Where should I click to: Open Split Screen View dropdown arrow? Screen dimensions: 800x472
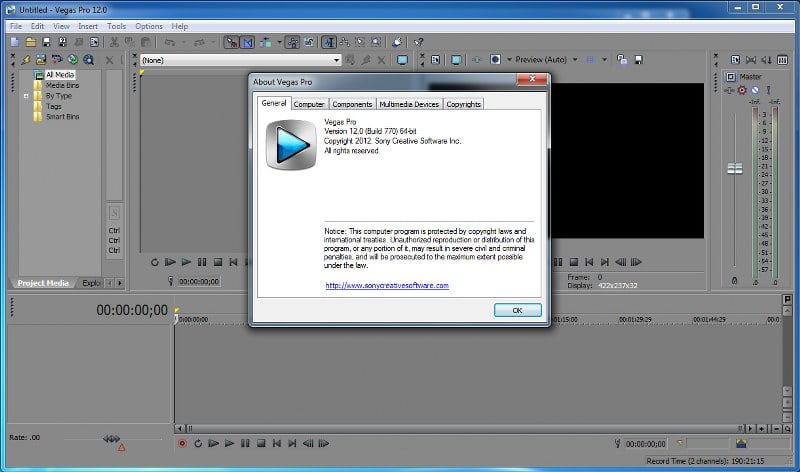[509, 60]
